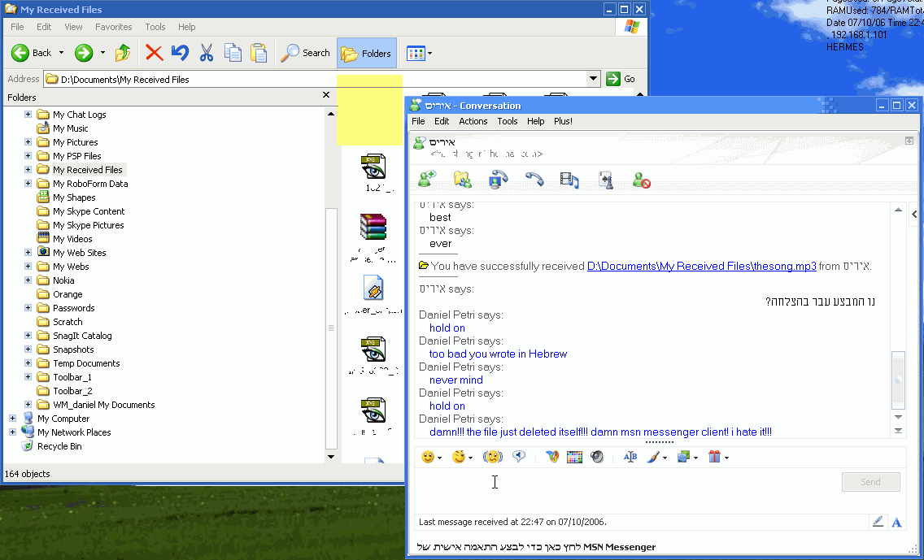924x560 pixels.
Task: Click the Send button in Messenger
Action: pos(870,482)
